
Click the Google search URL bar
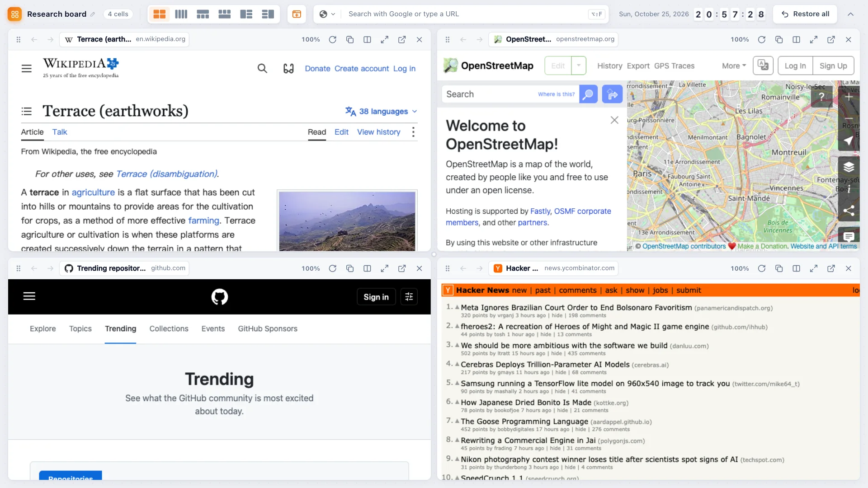(467, 14)
